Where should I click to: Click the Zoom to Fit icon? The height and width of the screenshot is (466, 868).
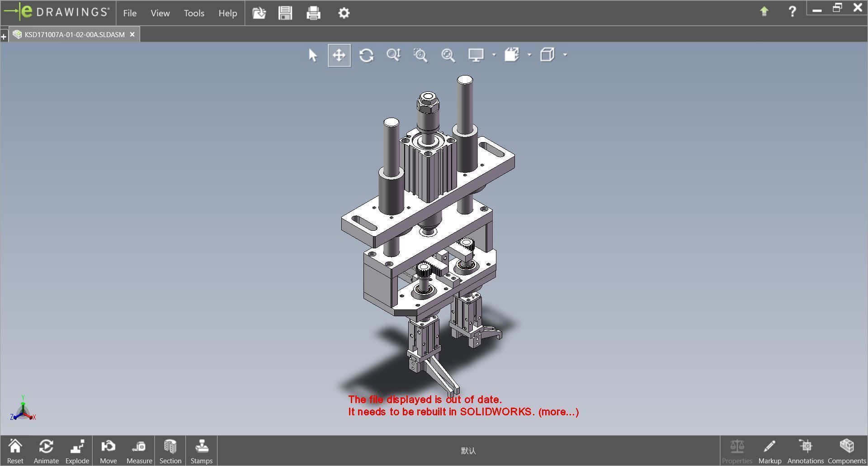click(448, 55)
